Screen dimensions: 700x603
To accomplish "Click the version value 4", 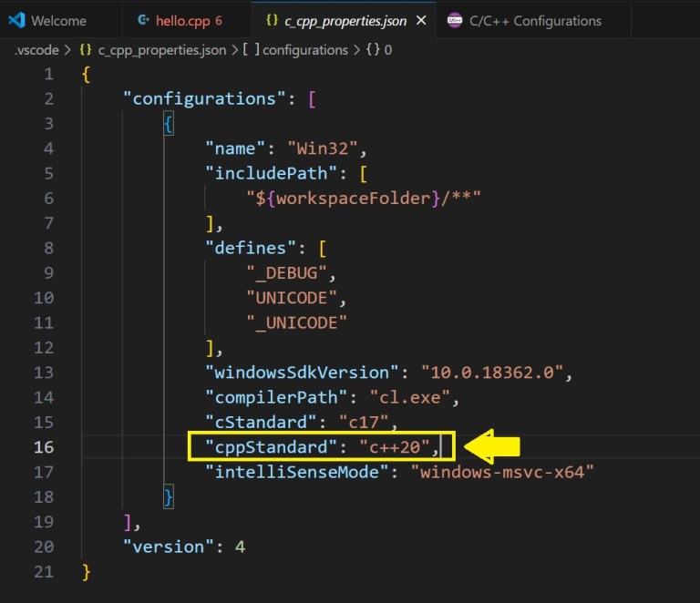I will pyautogui.click(x=241, y=547).
